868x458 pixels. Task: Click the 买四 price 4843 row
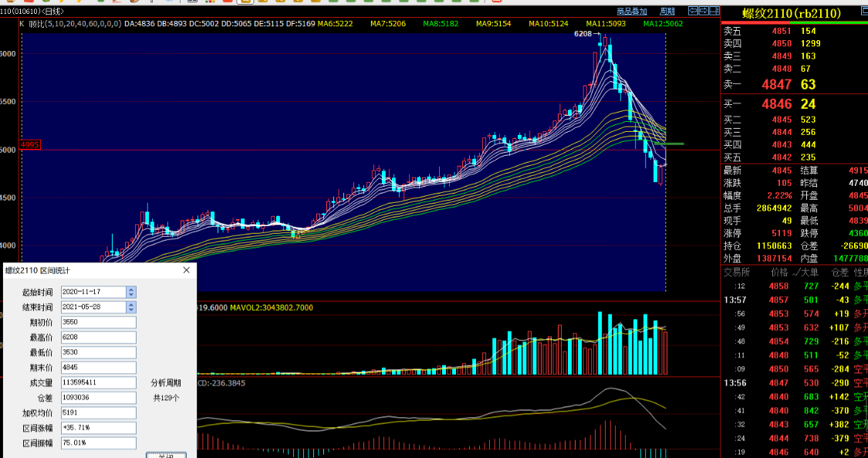pos(795,145)
